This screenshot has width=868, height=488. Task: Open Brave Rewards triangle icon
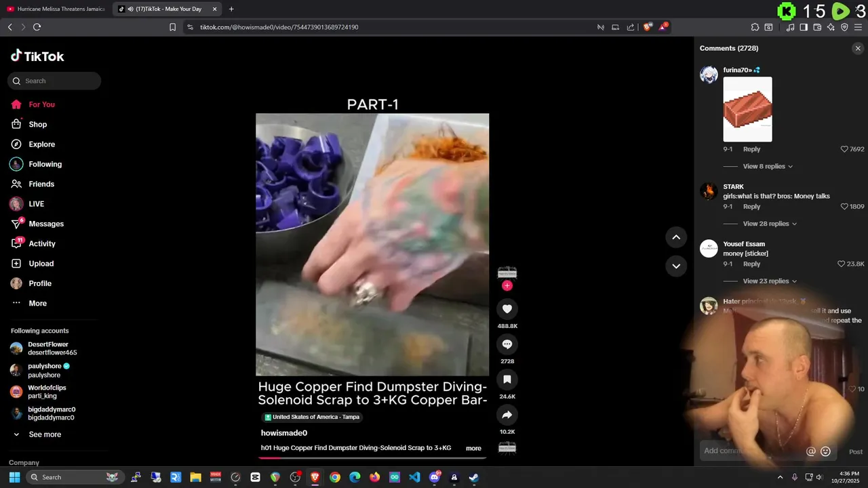click(664, 27)
